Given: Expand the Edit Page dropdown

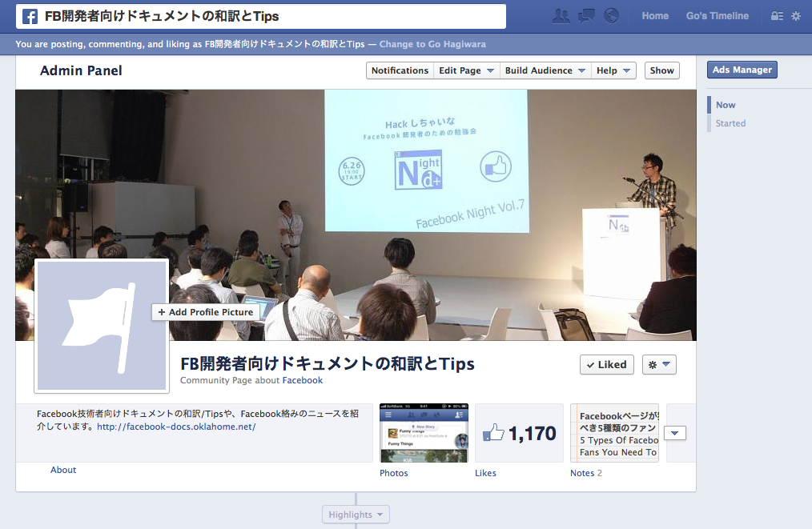Looking at the screenshot, I should (467, 70).
